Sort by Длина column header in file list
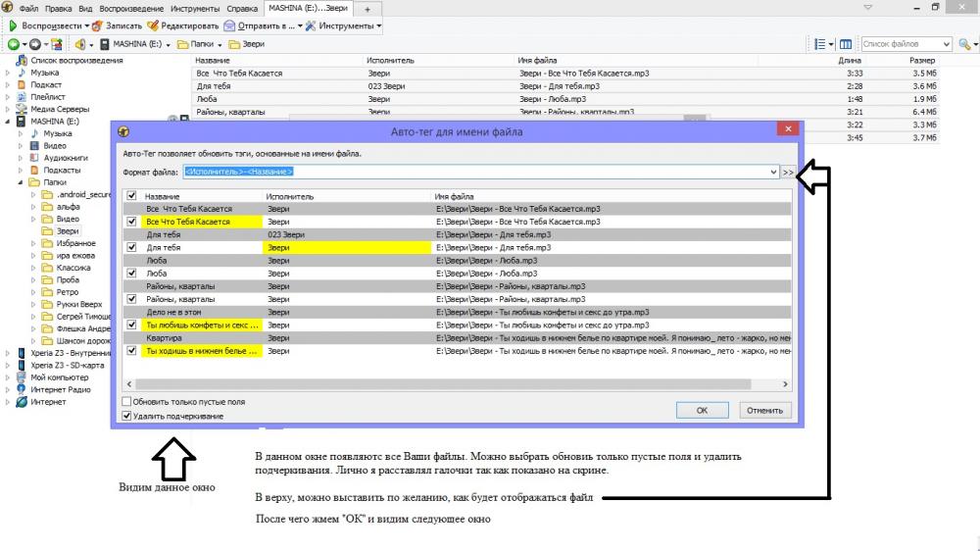980x551 pixels. point(850,60)
